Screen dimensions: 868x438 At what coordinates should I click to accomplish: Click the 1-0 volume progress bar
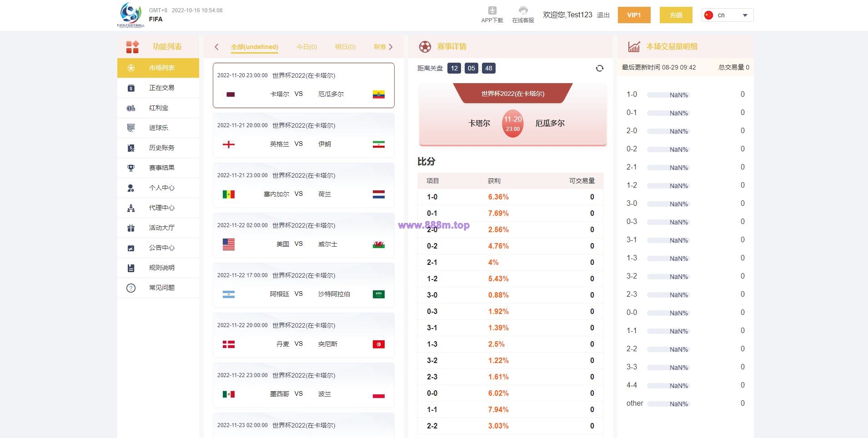[668, 95]
